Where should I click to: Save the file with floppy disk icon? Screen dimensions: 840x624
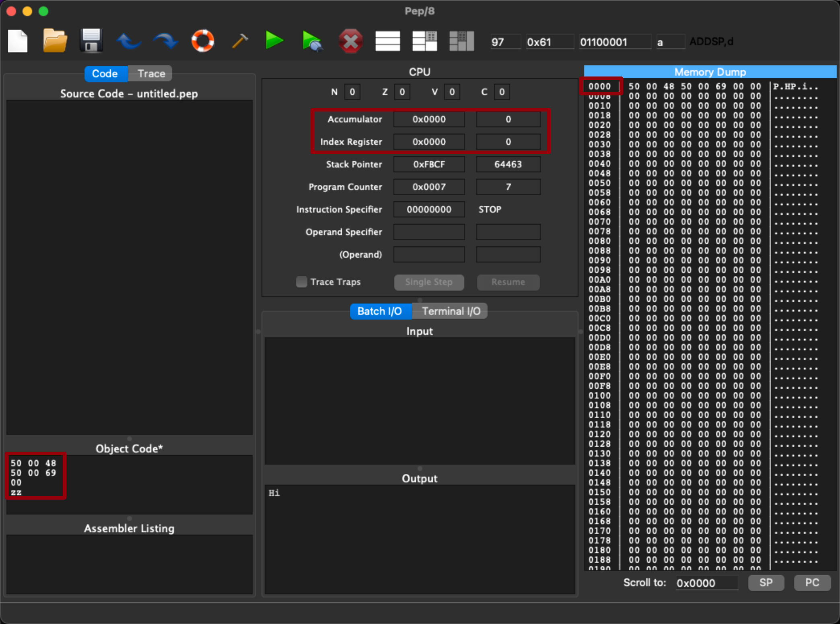coord(91,41)
